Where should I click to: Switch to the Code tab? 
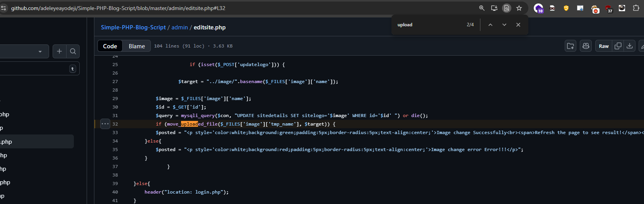[110, 46]
